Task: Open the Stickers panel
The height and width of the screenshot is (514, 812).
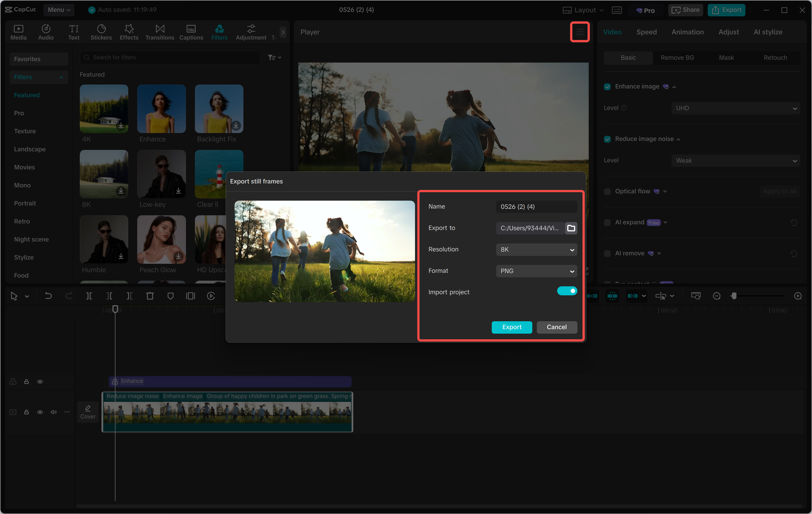Action: (101, 32)
